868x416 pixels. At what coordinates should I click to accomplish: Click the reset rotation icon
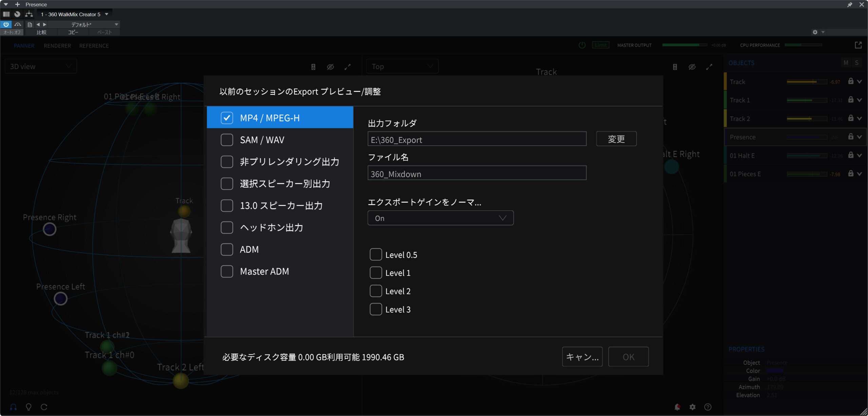point(44,407)
